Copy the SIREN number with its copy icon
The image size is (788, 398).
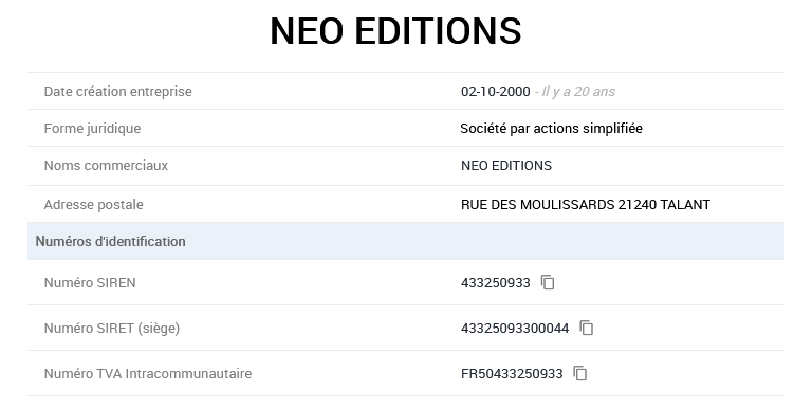coord(548,282)
